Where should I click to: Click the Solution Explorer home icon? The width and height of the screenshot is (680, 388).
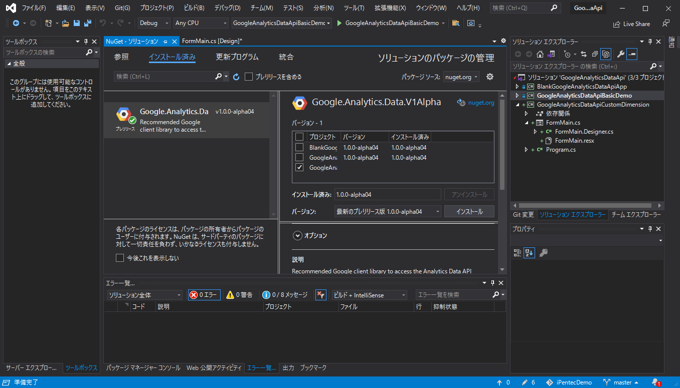point(540,54)
